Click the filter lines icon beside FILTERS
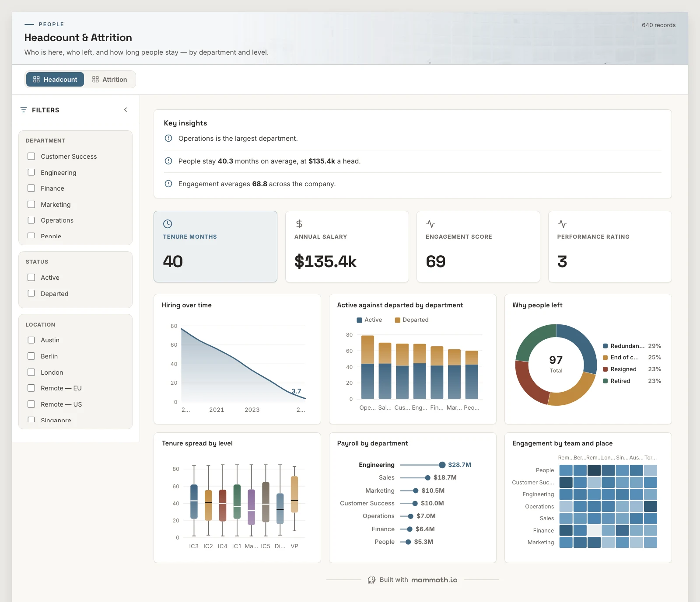This screenshot has height=602, width=700. tap(24, 110)
